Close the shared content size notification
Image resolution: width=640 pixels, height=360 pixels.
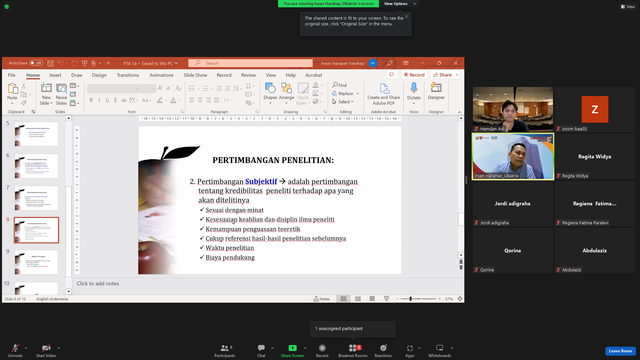pos(407,16)
